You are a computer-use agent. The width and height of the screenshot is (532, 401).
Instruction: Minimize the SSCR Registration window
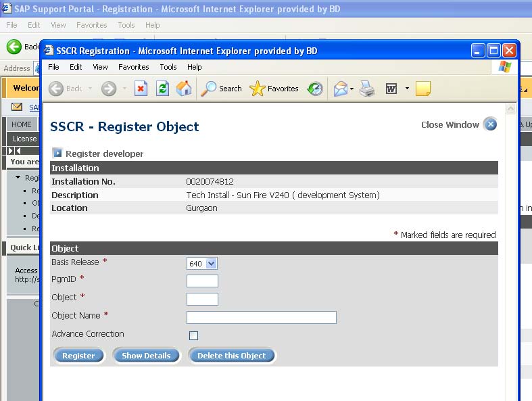tap(478, 51)
